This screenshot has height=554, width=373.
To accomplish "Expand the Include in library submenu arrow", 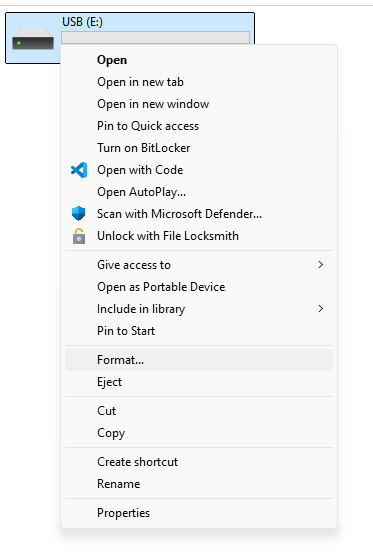I will click(320, 308).
